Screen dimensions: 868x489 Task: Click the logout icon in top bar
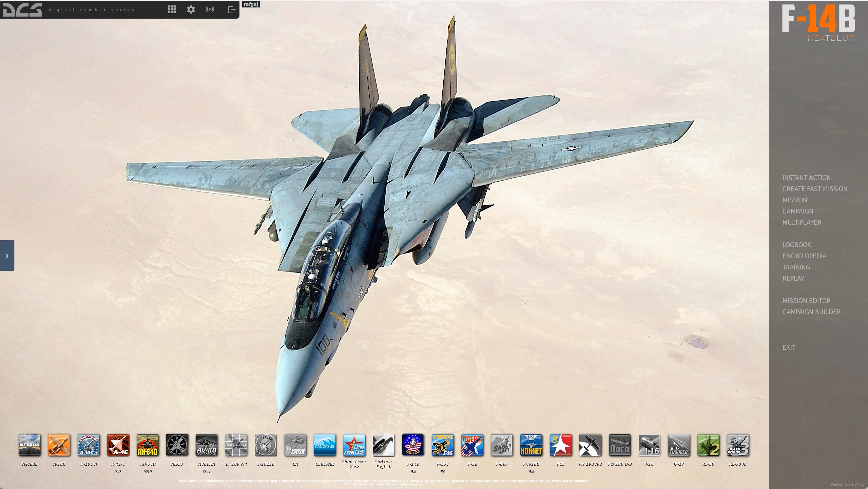tap(232, 9)
